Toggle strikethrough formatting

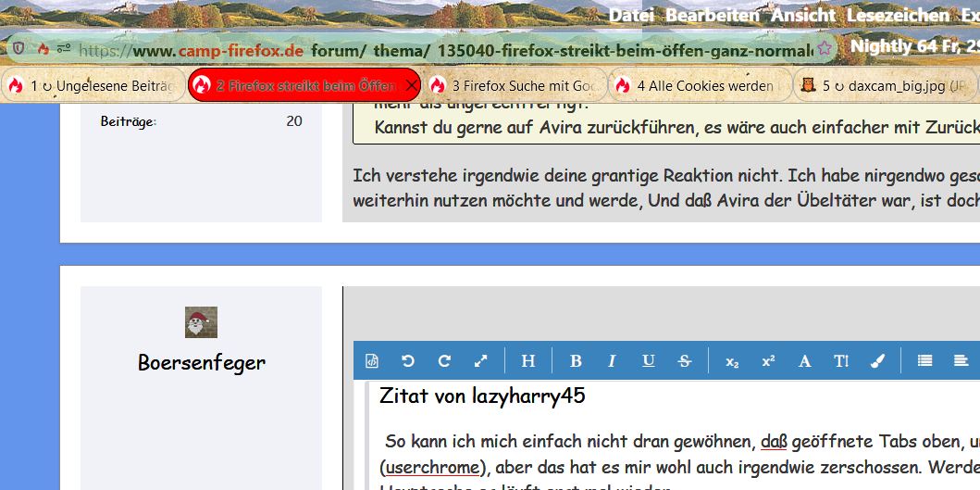(x=685, y=361)
